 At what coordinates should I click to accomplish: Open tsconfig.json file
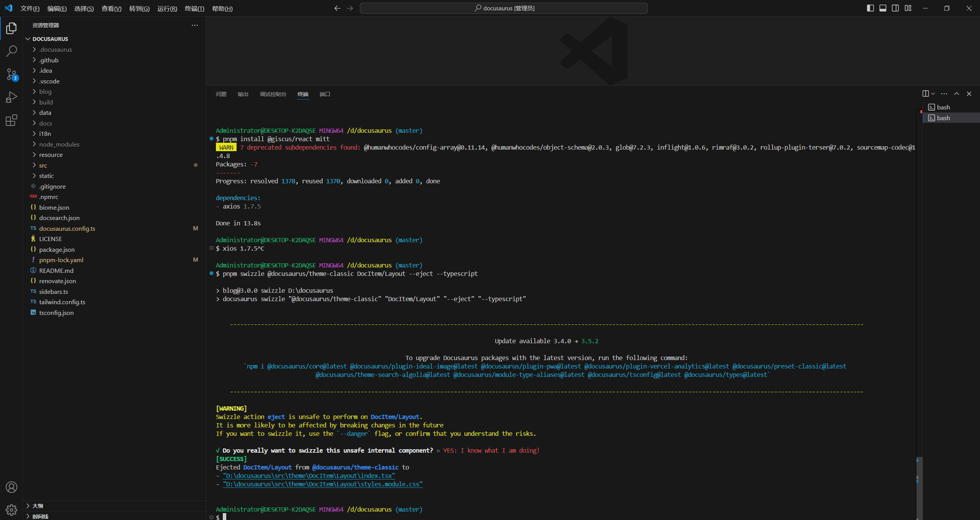114,313
